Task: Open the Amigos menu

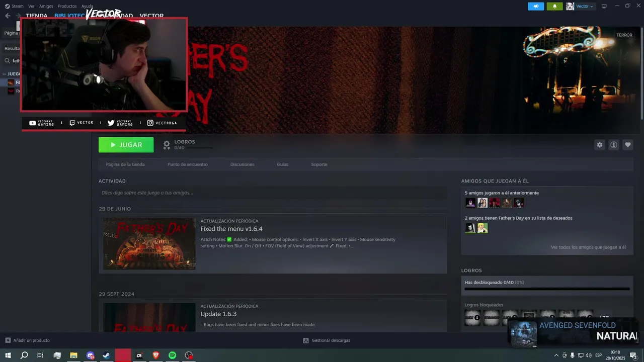Action: (x=46, y=6)
